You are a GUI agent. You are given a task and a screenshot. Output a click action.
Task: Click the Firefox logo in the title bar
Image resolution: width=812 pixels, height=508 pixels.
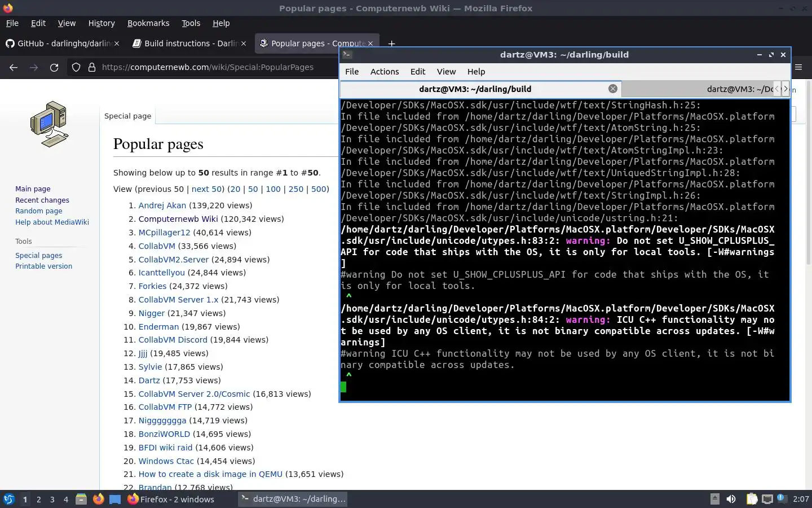(x=8, y=8)
